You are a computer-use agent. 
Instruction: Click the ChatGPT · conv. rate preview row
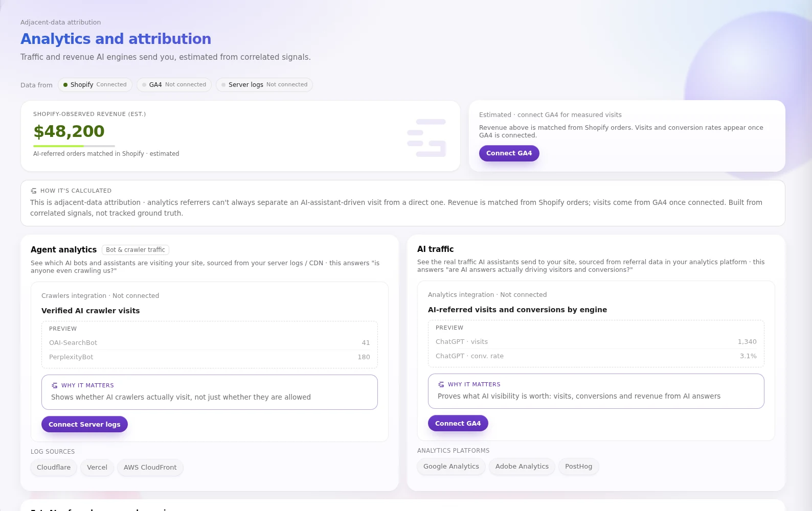click(596, 356)
